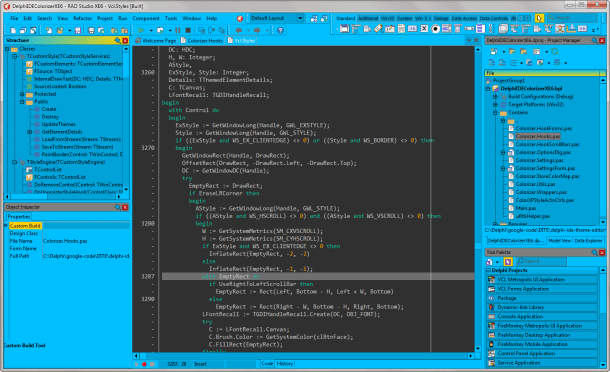Choose Package in Tool Palette
610x372 pixels.
542,298
